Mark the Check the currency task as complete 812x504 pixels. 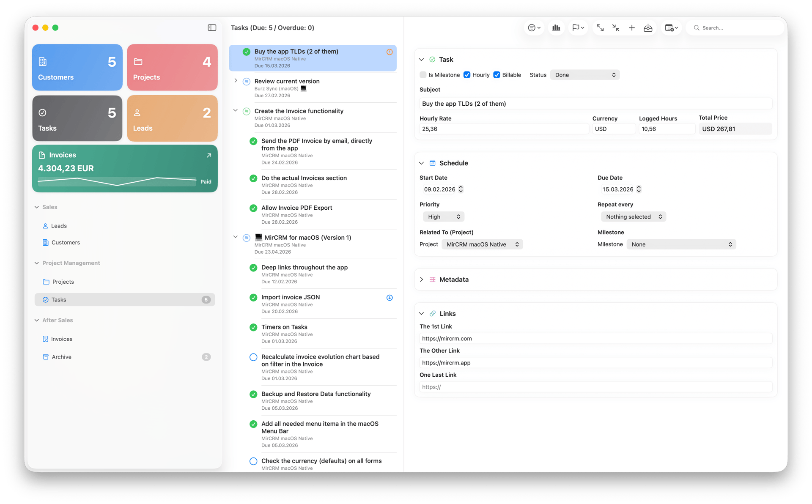pyautogui.click(x=253, y=461)
